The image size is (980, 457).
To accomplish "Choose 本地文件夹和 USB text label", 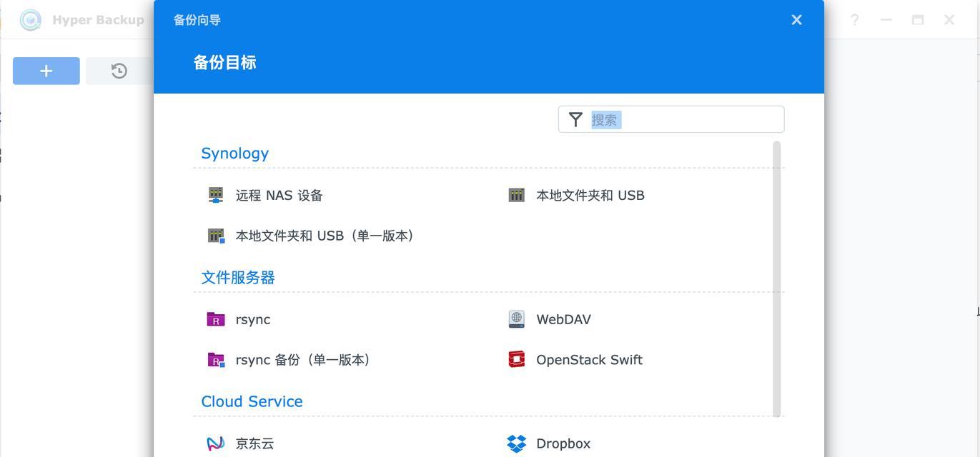I will (x=590, y=196).
